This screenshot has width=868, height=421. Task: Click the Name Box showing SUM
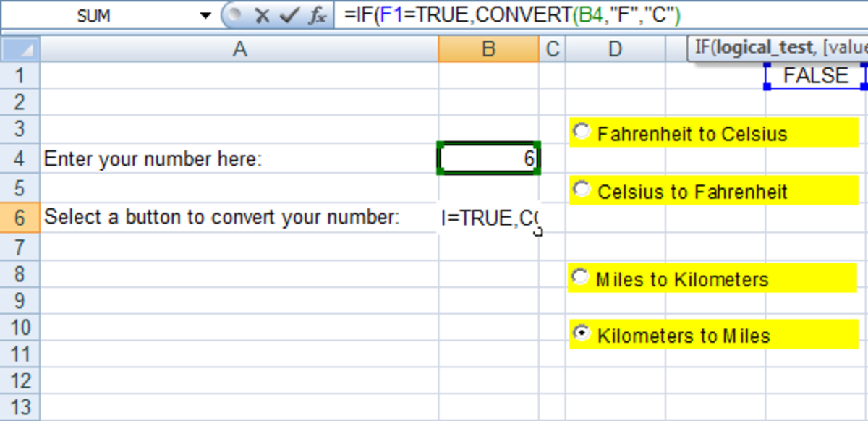[94, 13]
